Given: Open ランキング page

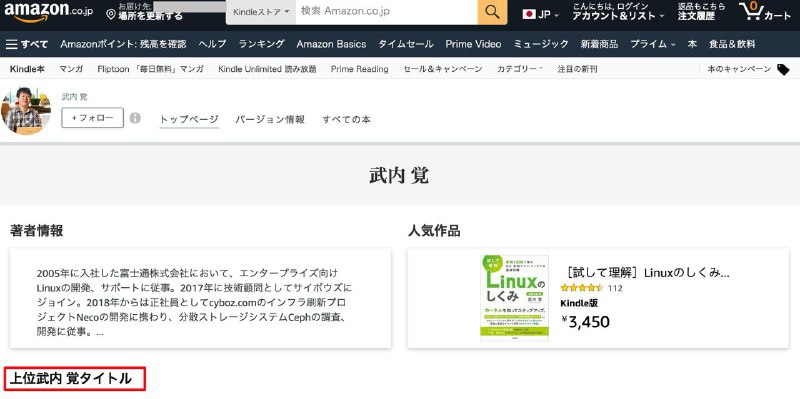Looking at the screenshot, I should click(262, 44).
